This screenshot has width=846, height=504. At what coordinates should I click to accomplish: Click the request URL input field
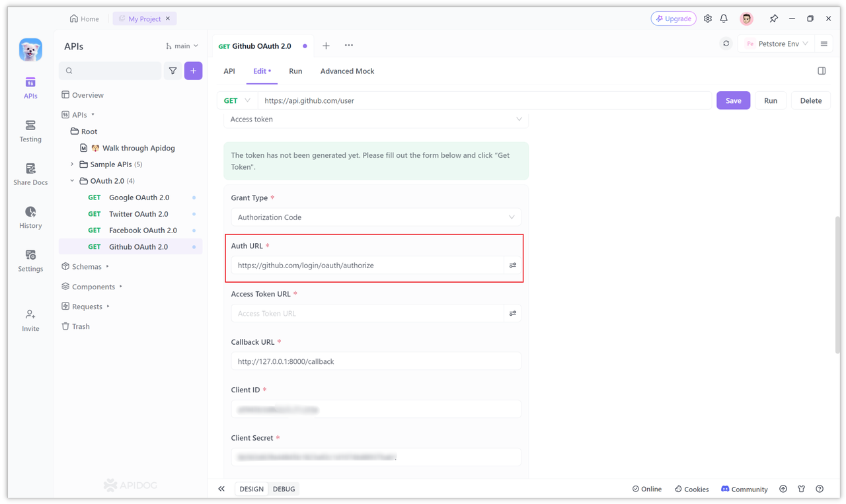coord(485,100)
